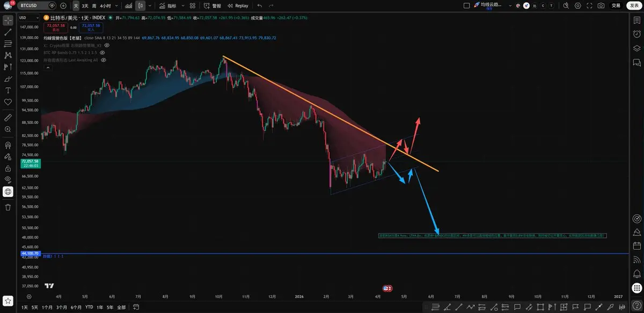Select the candlestick chart style icon
The image size is (644, 313).
coord(140,5)
